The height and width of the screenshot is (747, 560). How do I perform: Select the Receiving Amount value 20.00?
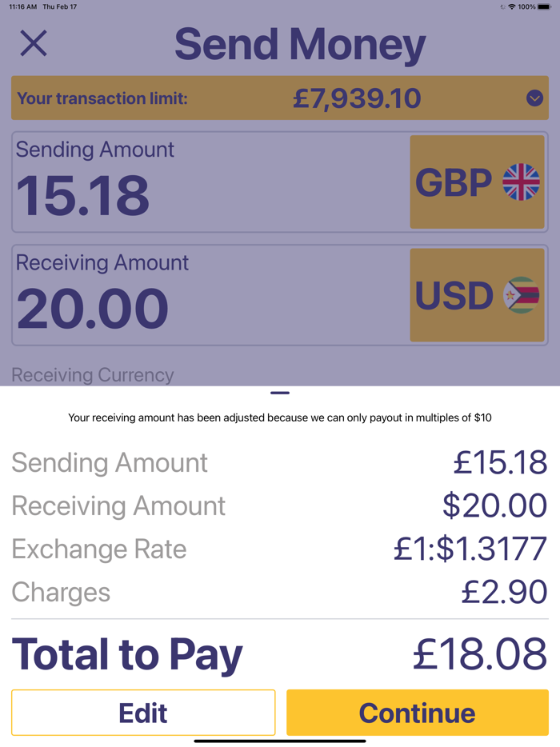[92, 307]
